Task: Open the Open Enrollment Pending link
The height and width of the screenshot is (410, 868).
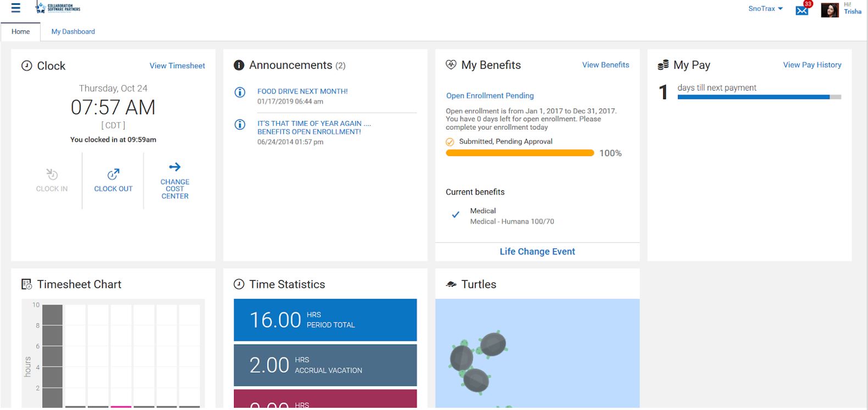Action: [x=489, y=96]
